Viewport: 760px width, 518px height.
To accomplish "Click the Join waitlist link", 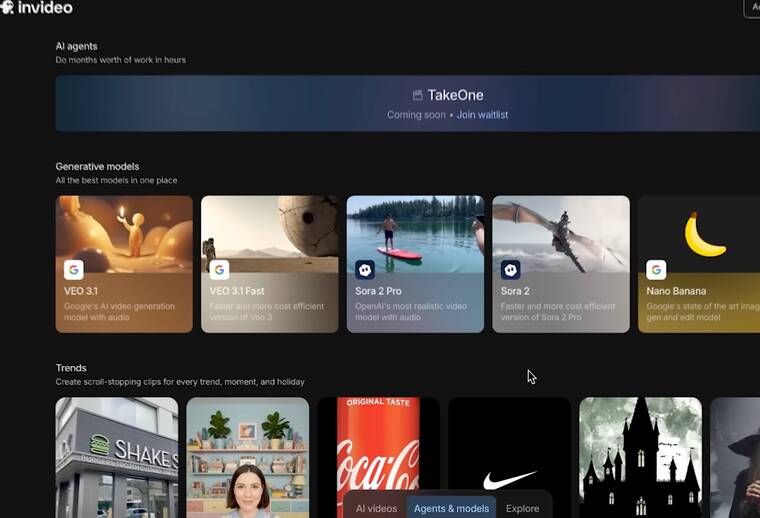I will (482, 115).
